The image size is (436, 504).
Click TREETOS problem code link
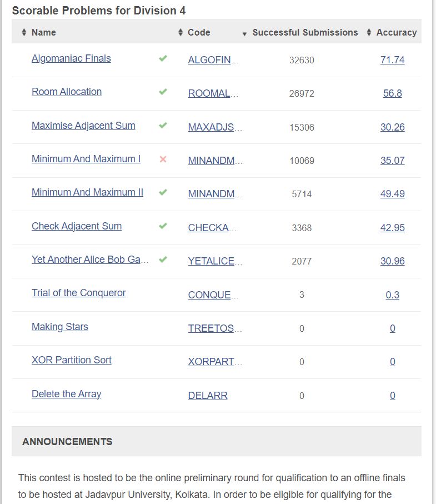[x=211, y=328]
